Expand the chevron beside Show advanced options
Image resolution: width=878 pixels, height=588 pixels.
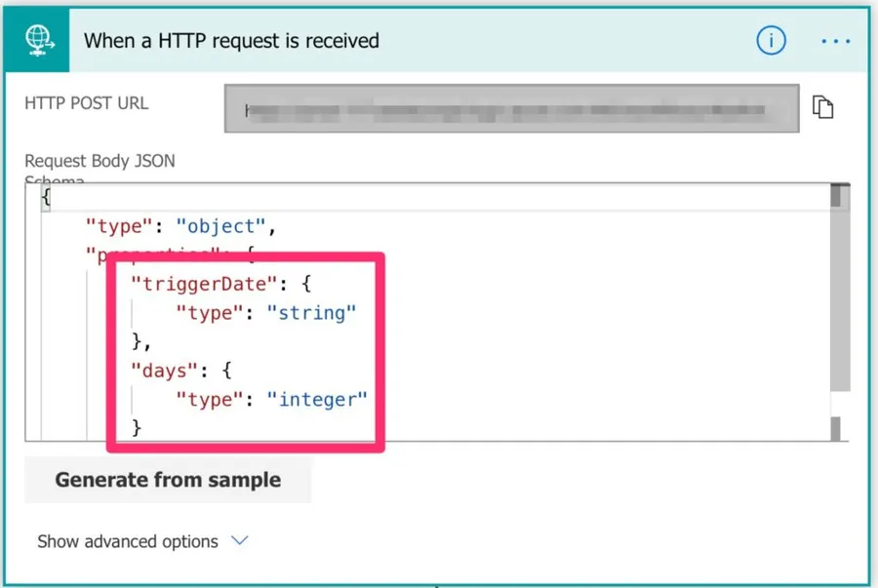[x=240, y=541]
